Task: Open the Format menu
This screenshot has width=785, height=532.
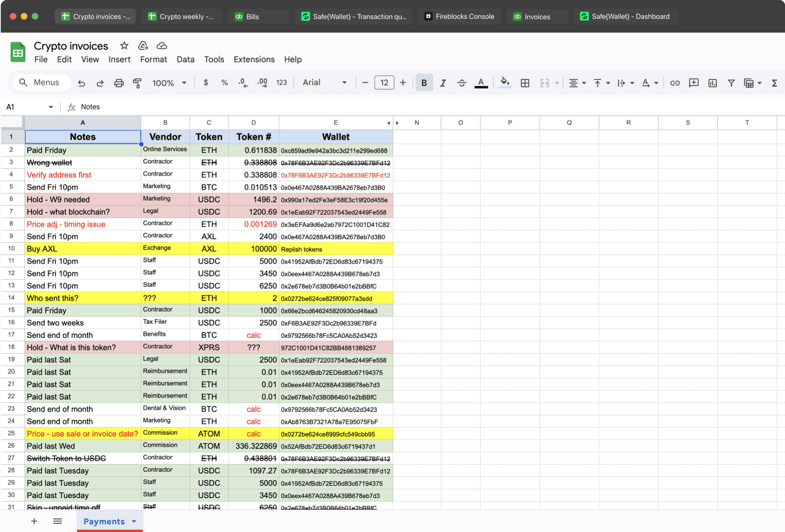Action: pos(153,59)
